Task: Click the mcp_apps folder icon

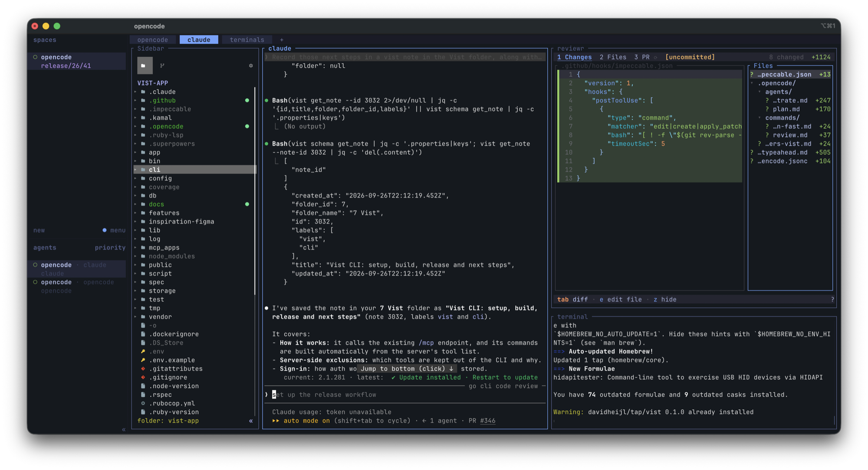Action: point(143,248)
